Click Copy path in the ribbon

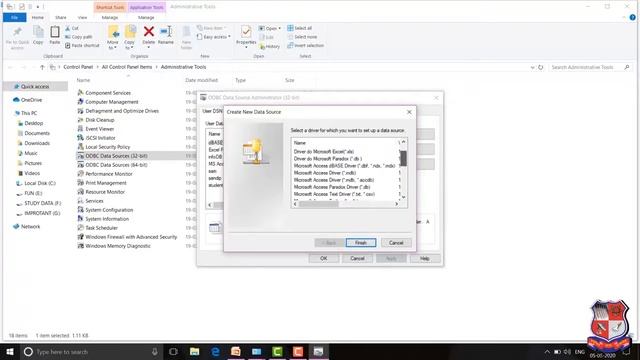(x=78, y=37)
